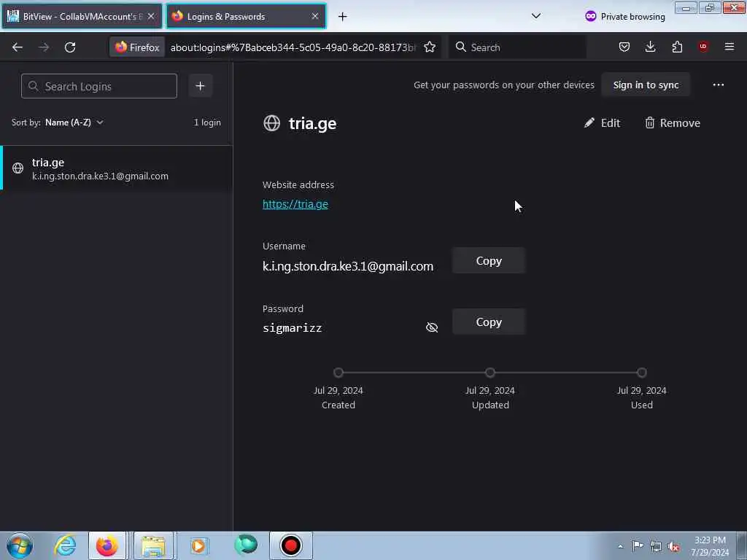The width and height of the screenshot is (747, 560).
Task: Open the Windows Start menu
Action: [20, 545]
